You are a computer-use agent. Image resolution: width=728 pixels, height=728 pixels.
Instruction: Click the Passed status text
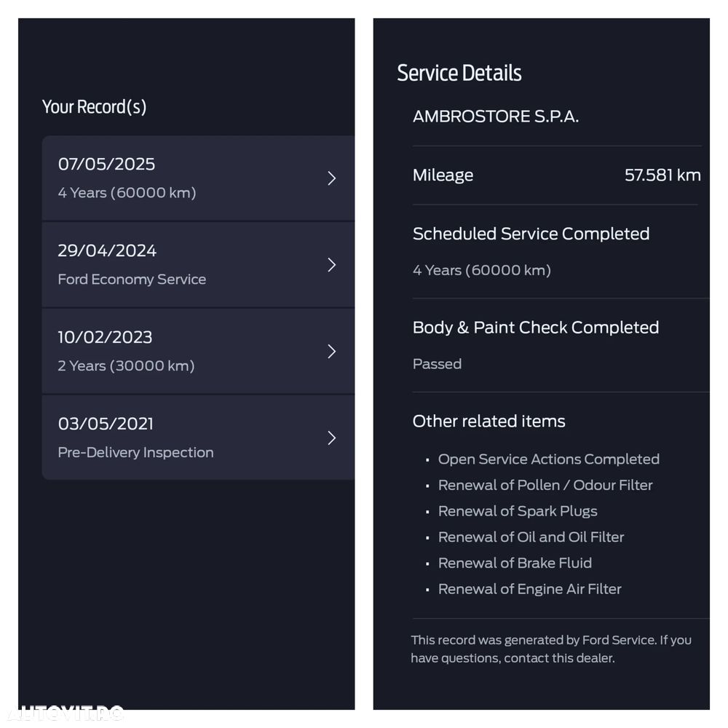click(x=437, y=364)
